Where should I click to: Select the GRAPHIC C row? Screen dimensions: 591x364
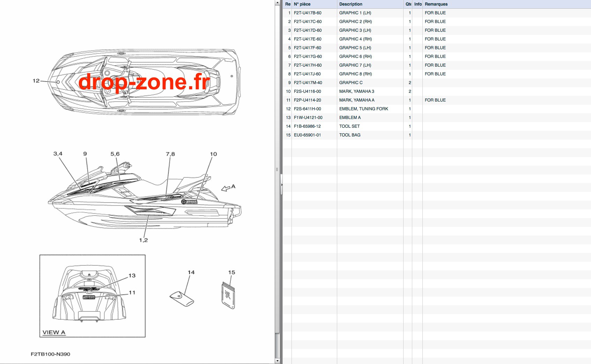437,83
